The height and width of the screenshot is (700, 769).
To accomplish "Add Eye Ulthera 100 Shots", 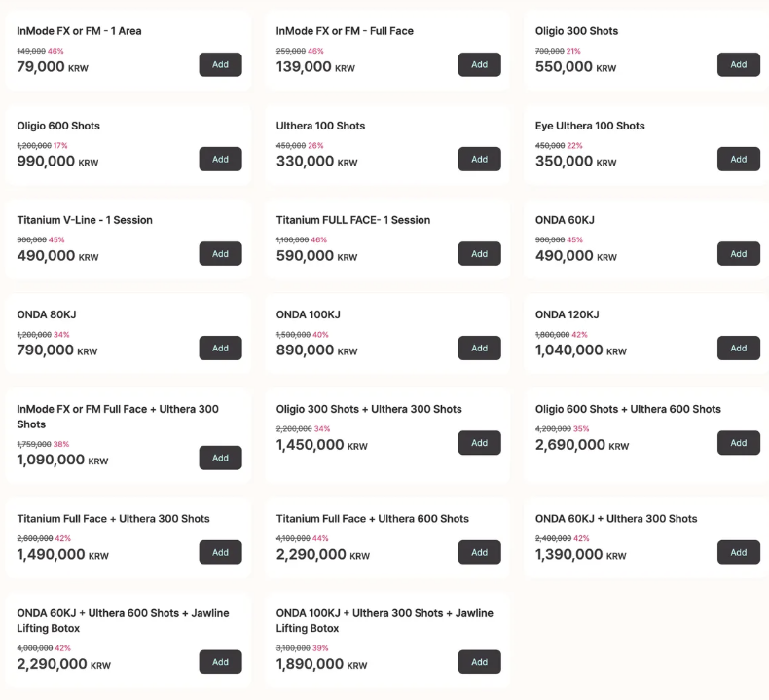I will click(738, 159).
